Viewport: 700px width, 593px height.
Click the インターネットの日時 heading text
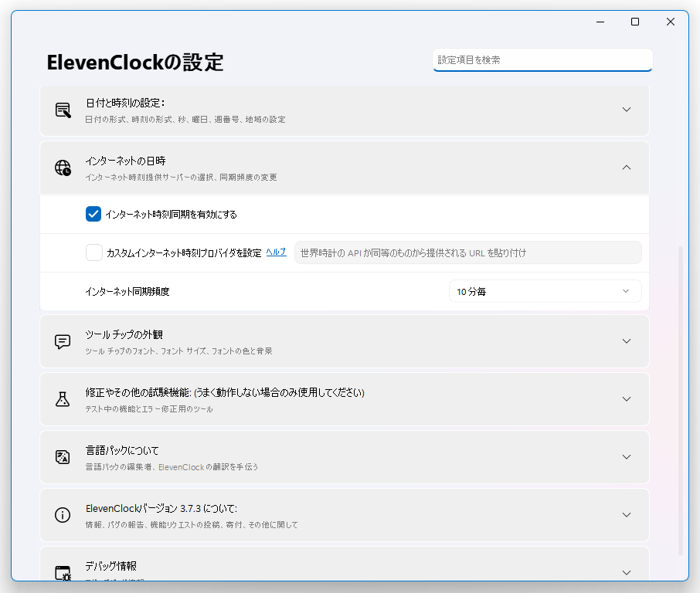(125, 161)
